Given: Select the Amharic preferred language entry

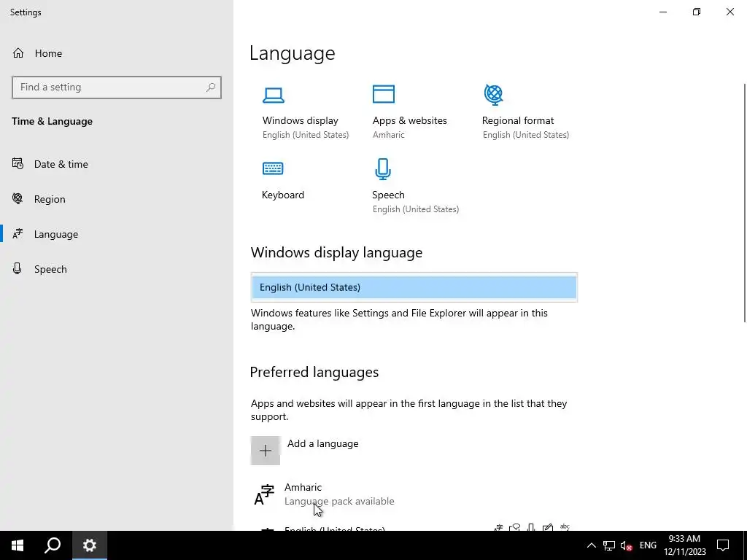Looking at the screenshot, I should tap(414, 494).
